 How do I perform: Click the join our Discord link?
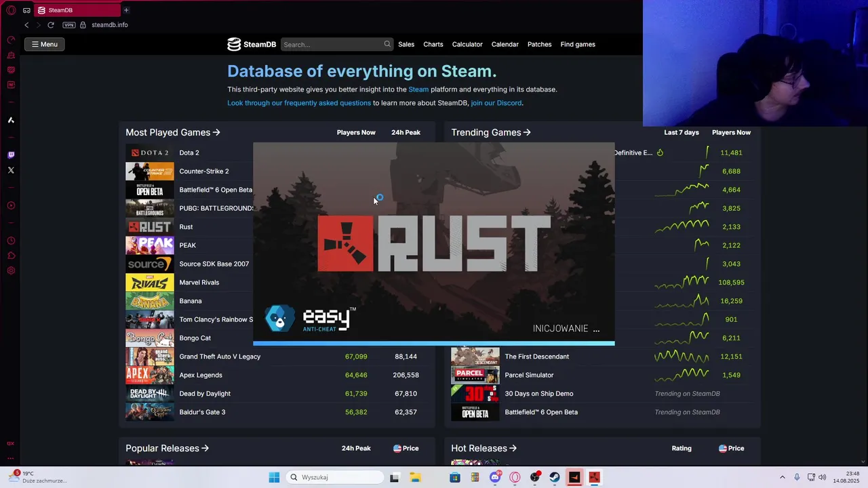click(x=496, y=103)
